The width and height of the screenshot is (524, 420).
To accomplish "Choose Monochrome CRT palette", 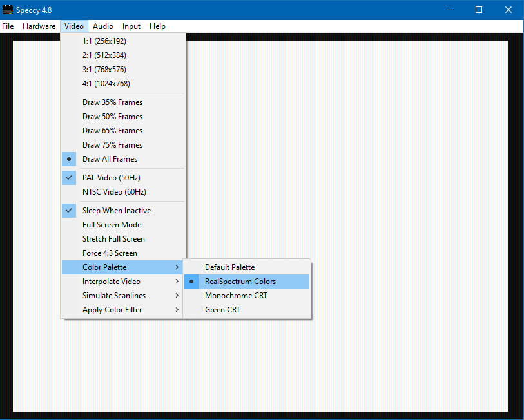I will [x=247, y=296].
